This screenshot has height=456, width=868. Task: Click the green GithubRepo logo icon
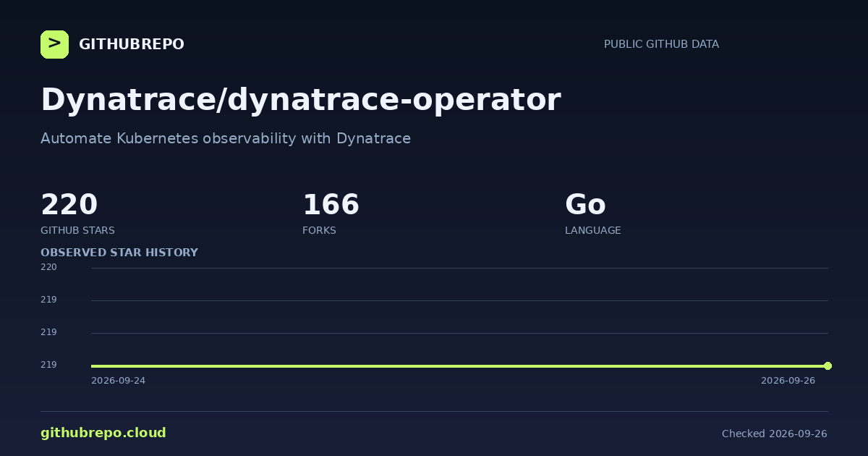[x=54, y=44]
